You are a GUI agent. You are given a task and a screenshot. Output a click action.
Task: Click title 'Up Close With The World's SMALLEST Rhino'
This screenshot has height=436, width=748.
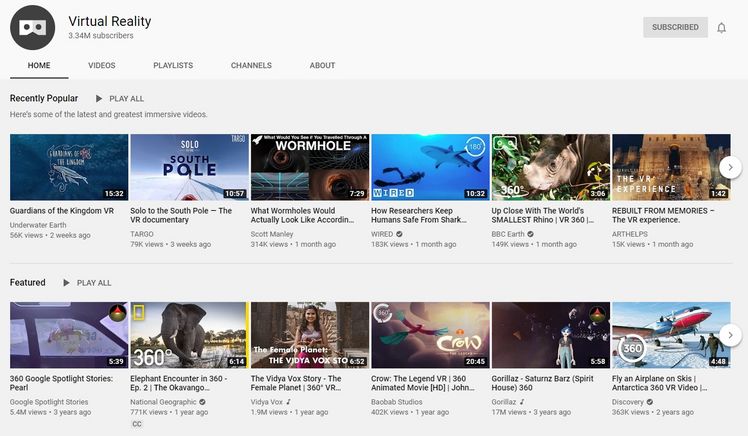[x=543, y=215]
